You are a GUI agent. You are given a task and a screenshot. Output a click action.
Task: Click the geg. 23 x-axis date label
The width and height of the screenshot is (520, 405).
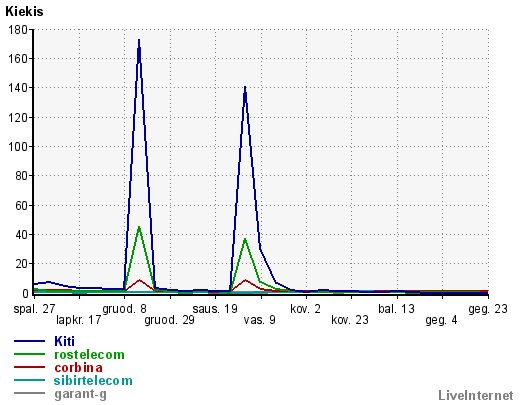click(488, 309)
